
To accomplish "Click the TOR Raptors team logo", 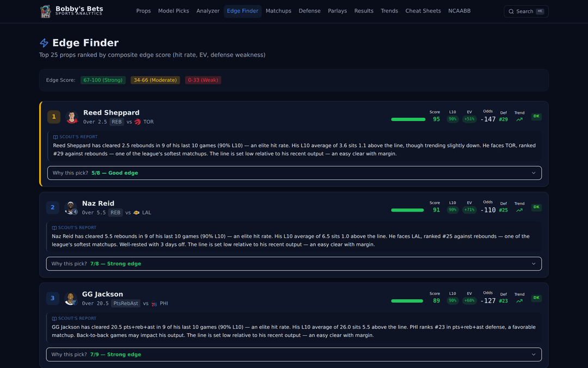I will (x=138, y=122).
